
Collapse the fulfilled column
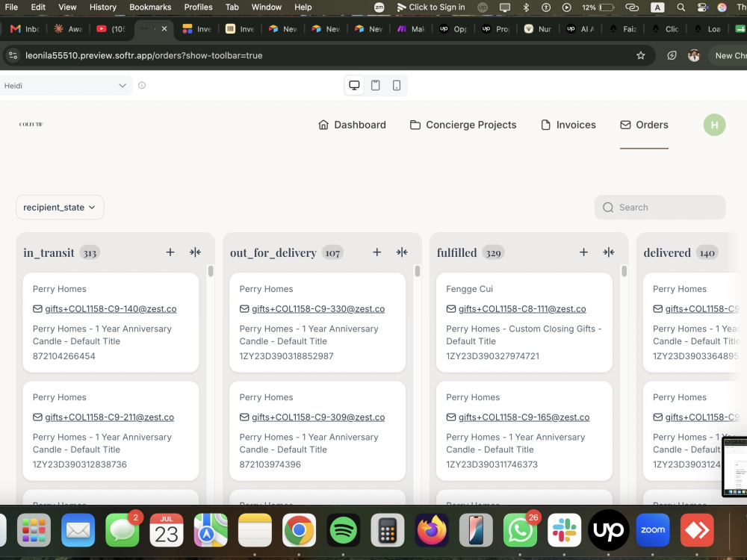[609, 252]
